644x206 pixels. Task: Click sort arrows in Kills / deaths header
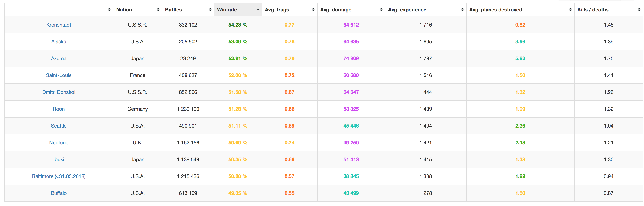tap(639, 10)
